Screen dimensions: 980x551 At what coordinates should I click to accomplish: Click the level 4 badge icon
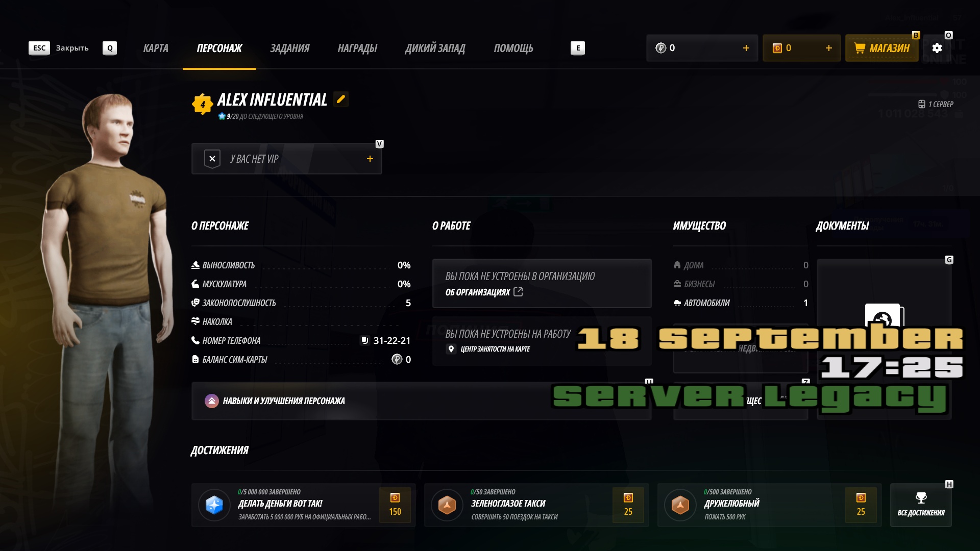[x=203, y=104]
